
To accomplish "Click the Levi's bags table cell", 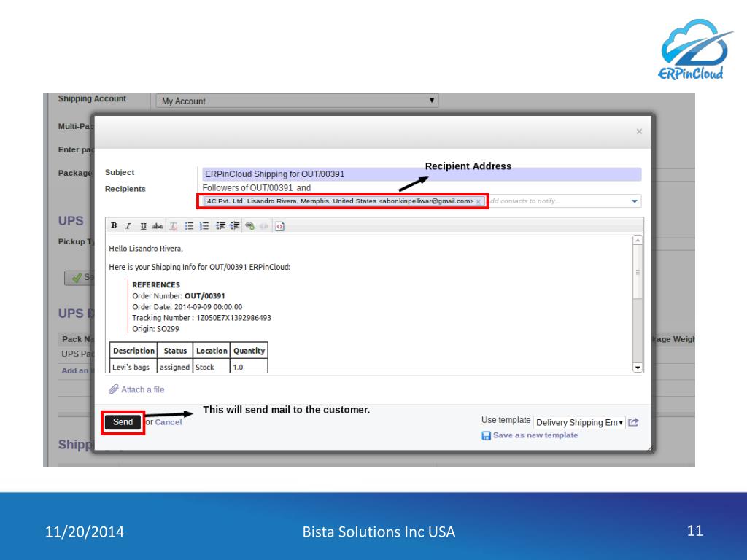I will click(133, 367).
